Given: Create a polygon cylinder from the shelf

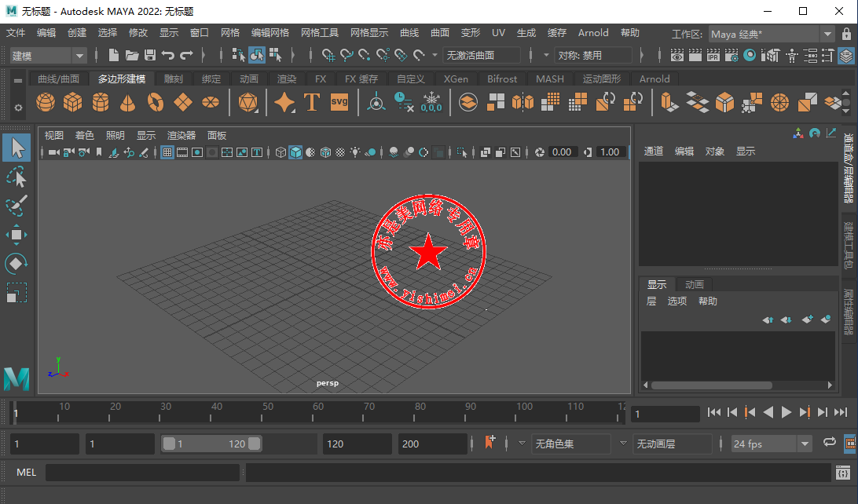Looking at the screenshot, I should 100,102.
